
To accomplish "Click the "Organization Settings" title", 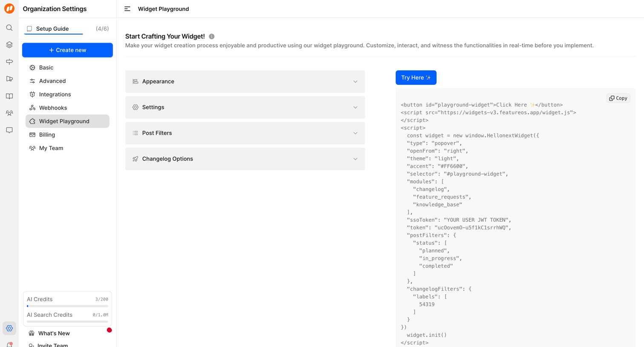I will point(55,9).
